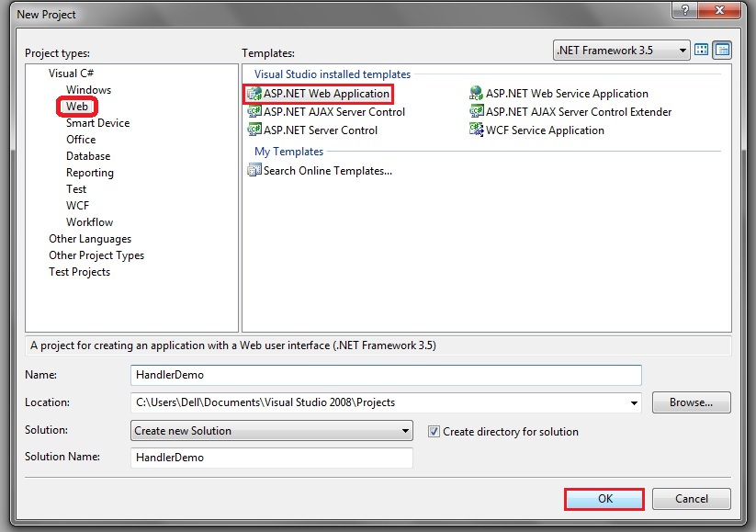
Task: Open the .NET Framework 3.5 dropdown
Action: click(x=622, y=51)
